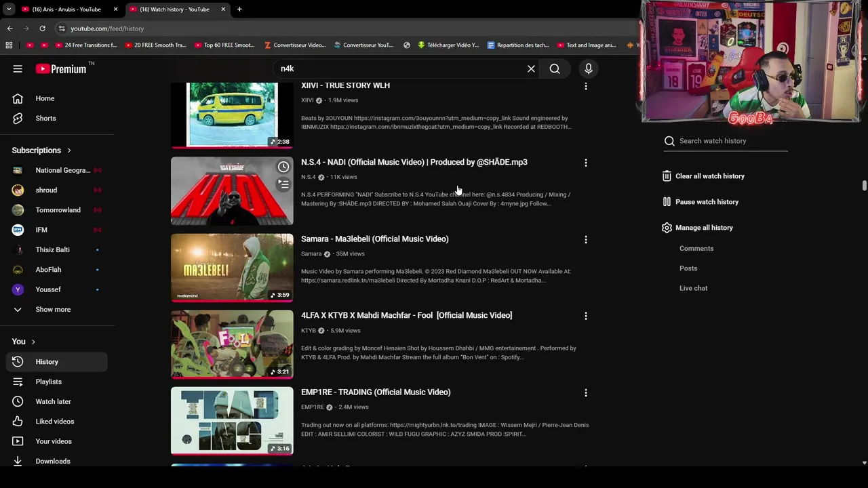Open Live chat history link
The height and width of the screenshot is (488, 868).
click(693, 288)
